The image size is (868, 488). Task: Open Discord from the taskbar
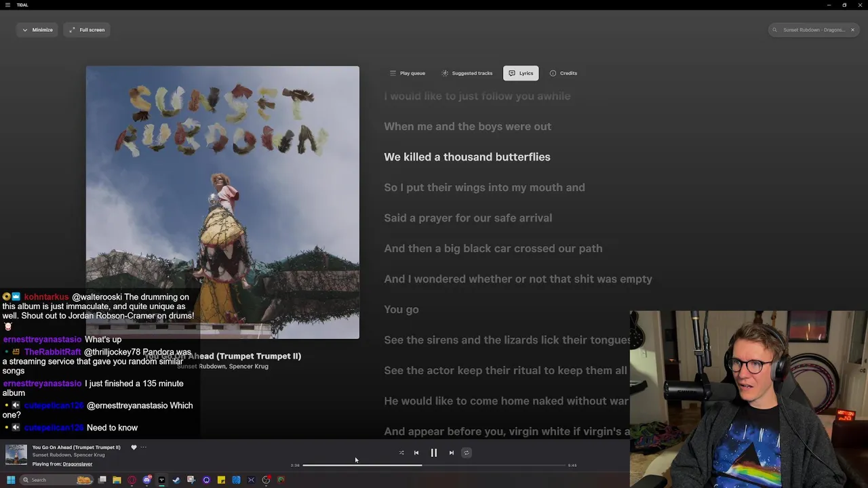click(x=146, y=480)
